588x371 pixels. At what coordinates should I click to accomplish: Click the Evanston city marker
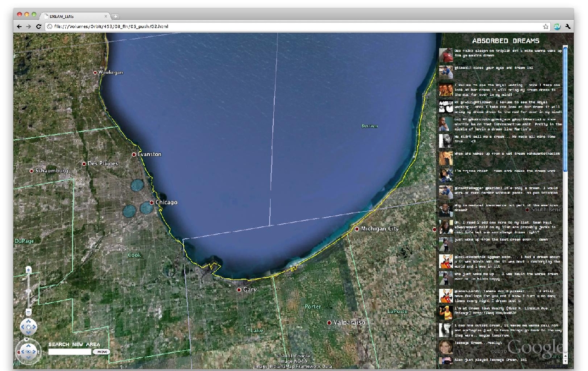click(x=134, y=155)
